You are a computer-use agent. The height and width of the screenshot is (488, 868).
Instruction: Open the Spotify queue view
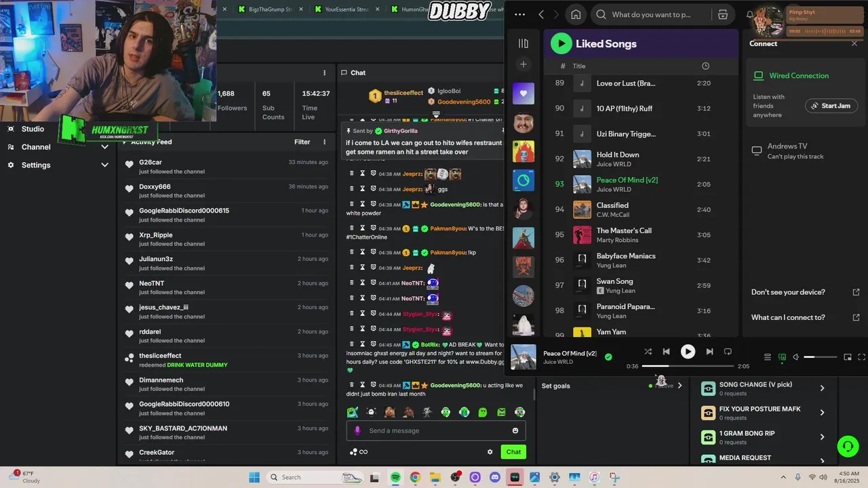(768, 357)
